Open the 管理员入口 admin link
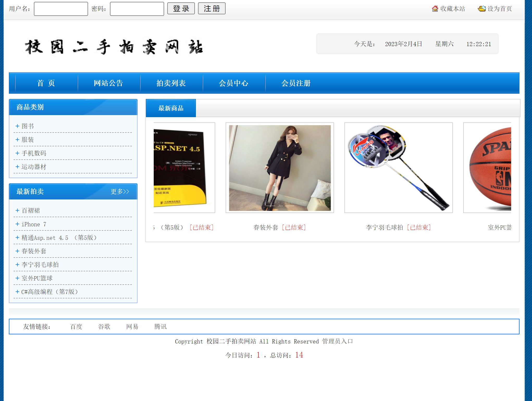 click(337, 341)
